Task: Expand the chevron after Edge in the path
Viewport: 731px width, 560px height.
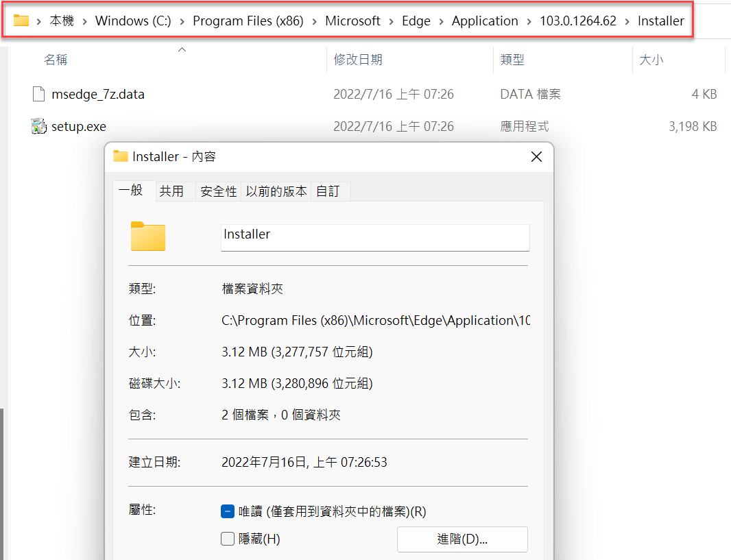Action: [441, 21]
